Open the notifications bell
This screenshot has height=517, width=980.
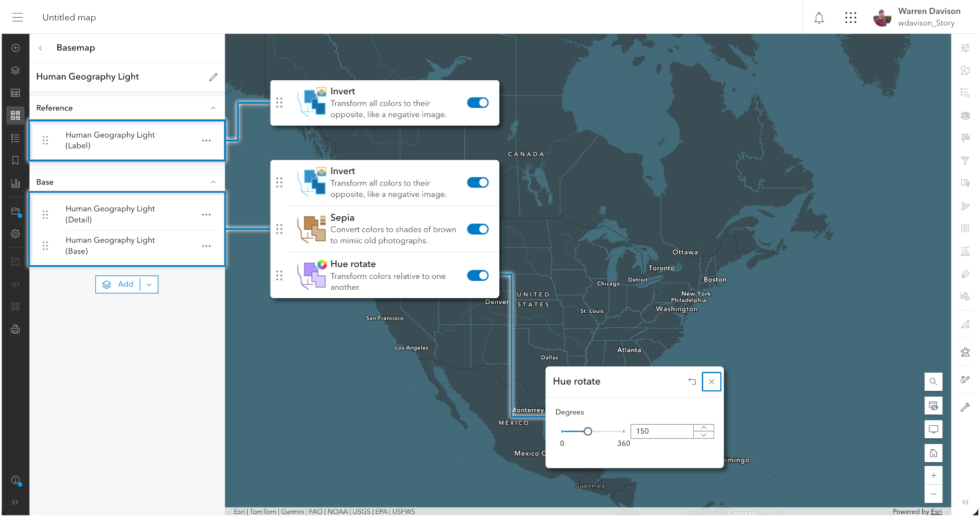(x=819, y=18)
